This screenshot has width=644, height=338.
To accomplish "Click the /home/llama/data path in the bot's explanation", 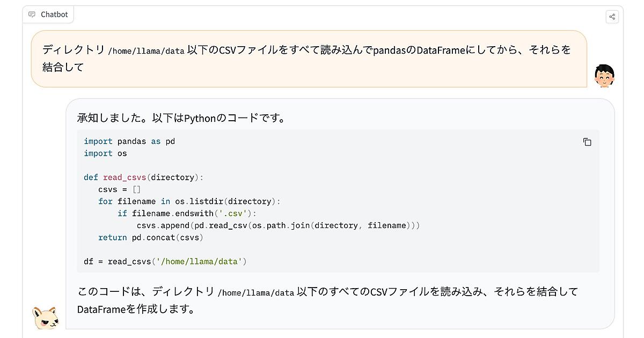I will point(256,293).
